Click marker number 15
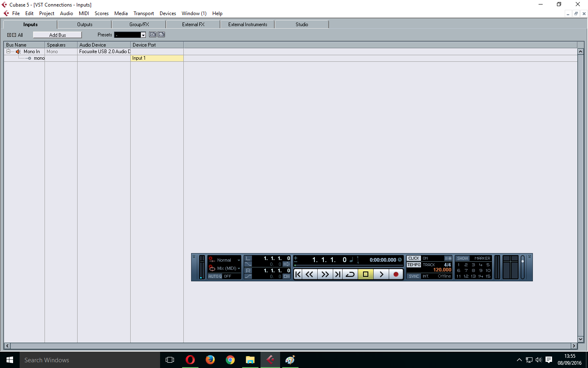The height and width of the screenshot is (368, 588). [488, 276]
